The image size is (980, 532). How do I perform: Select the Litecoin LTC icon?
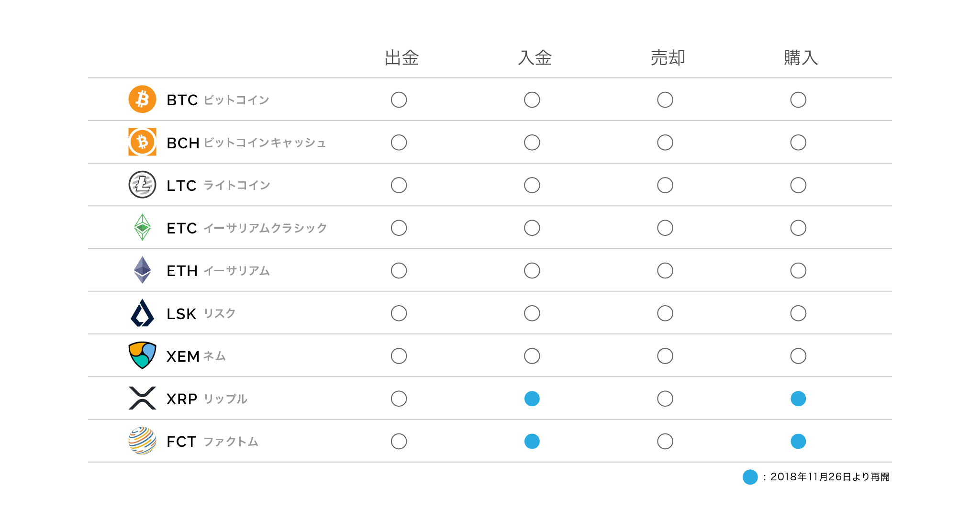[142, 185]
